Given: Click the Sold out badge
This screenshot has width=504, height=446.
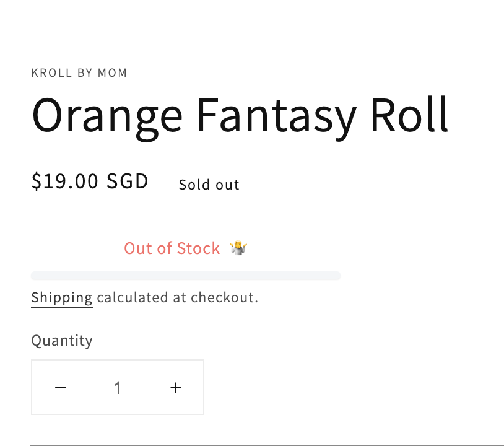Looking at the screenshot, I should tap(209, 185).
